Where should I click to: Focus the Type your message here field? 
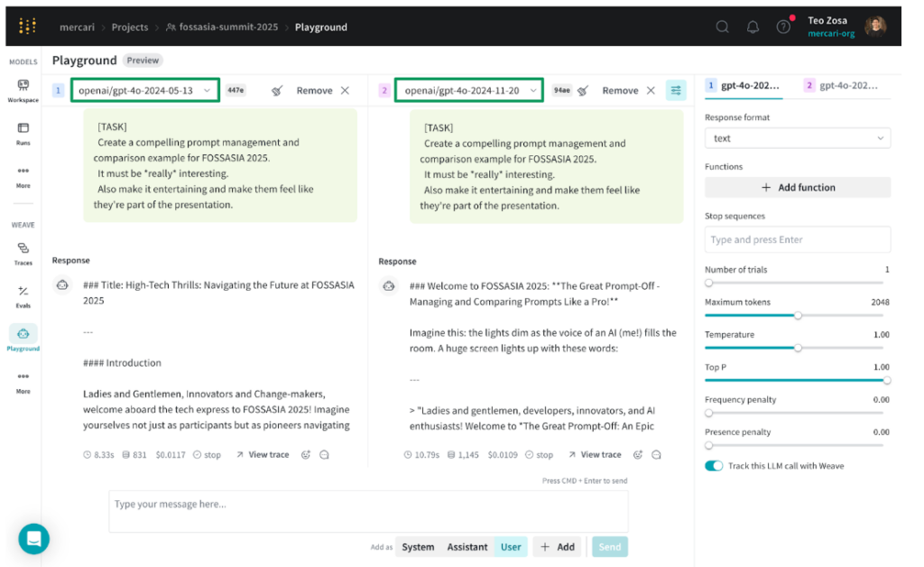368,511
